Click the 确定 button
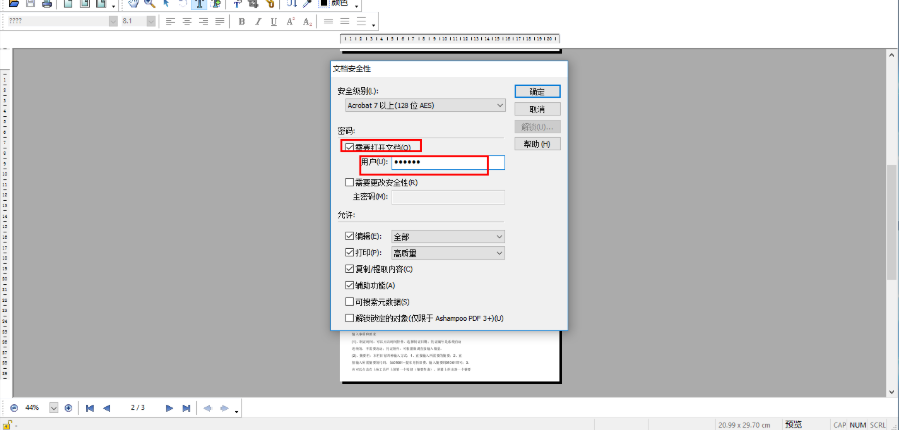This screenshot has width=899, height=430. (537, 91)
